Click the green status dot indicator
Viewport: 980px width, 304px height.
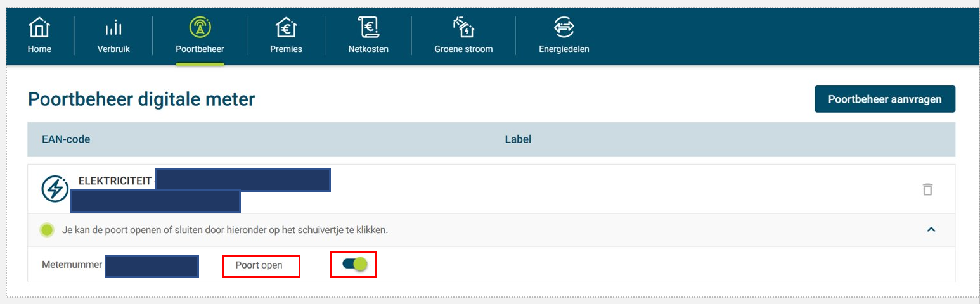pyautogui.click(x=46, y=230)
